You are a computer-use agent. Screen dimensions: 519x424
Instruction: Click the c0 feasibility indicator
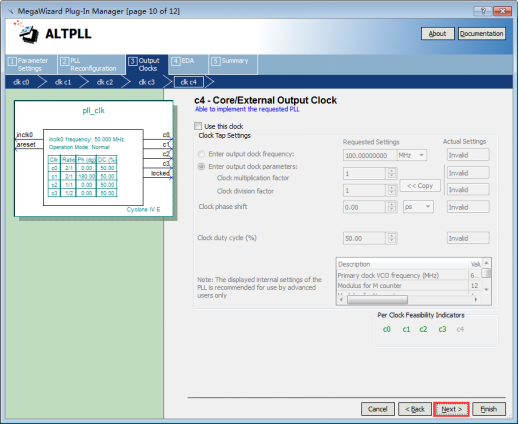(387, 329)
